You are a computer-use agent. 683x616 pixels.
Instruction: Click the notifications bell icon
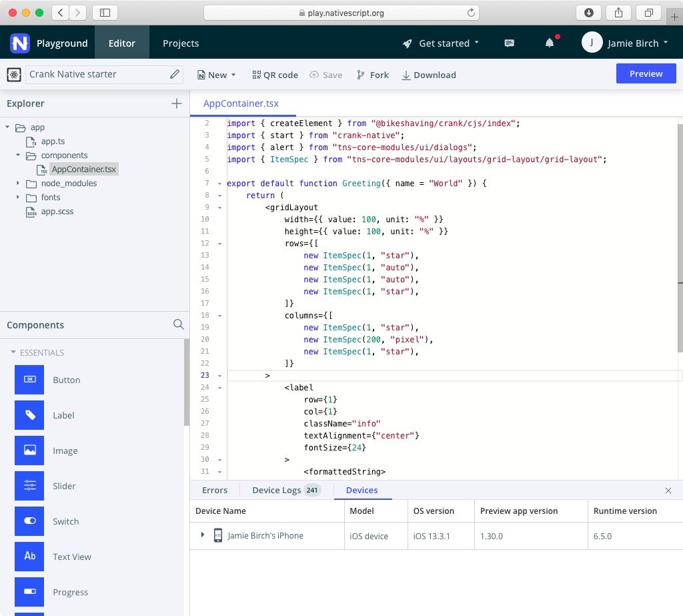pyautogui.click(x=550, y=43)
